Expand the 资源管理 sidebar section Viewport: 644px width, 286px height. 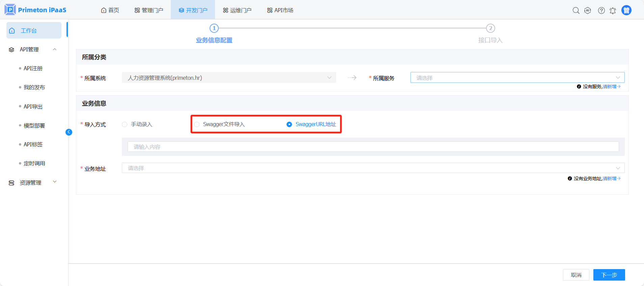[33, 183]
